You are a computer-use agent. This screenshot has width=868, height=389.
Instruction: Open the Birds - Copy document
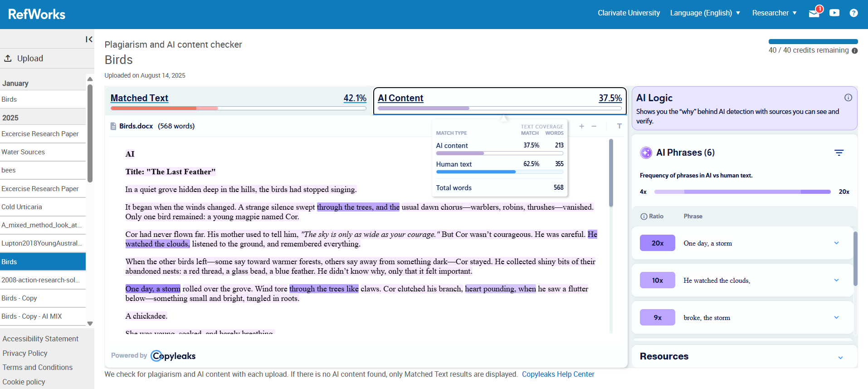[x=43, y=298]
